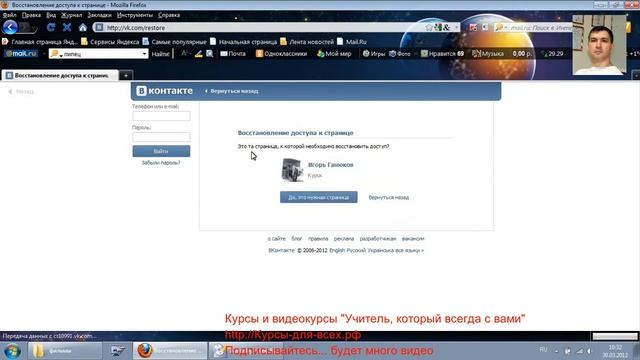Click the Войти login button
Image resolution: width=640 pixels, height=360 pixels.
[x=161, y=151]
